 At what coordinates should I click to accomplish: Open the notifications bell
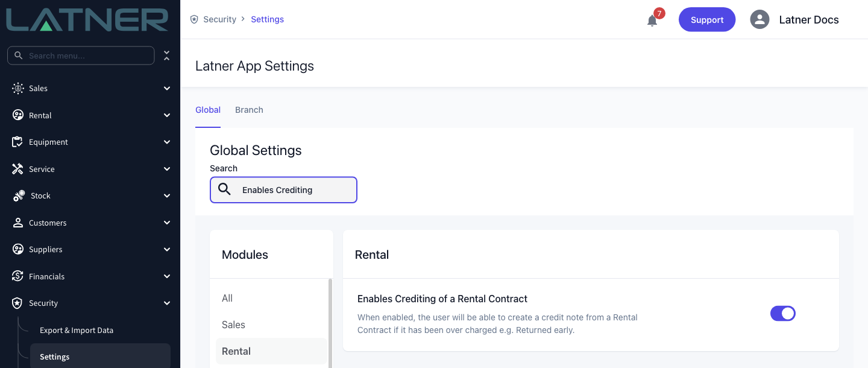[652, 21]
